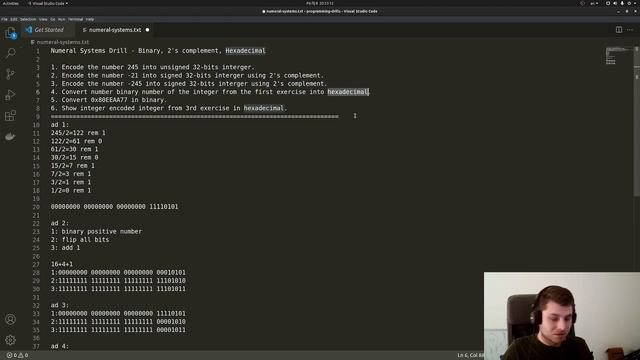Click the 'ad 2:' line
The image size is (640, 360).
[60, 223]
